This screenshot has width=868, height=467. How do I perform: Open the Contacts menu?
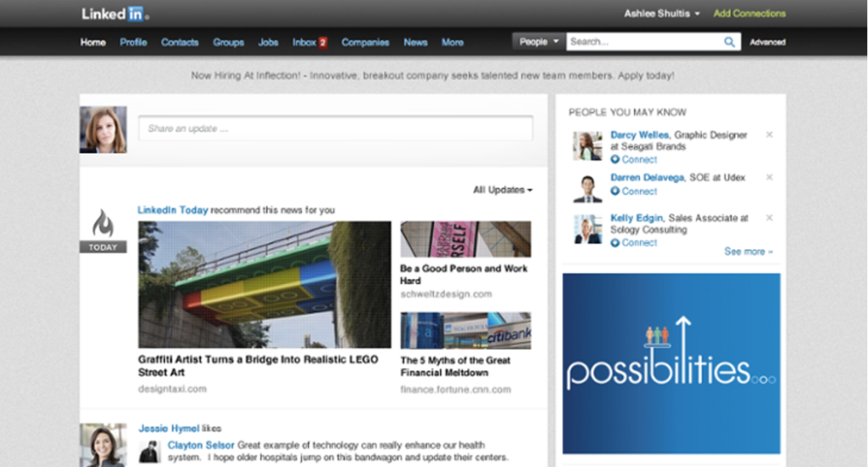click(x=180, y=42)
